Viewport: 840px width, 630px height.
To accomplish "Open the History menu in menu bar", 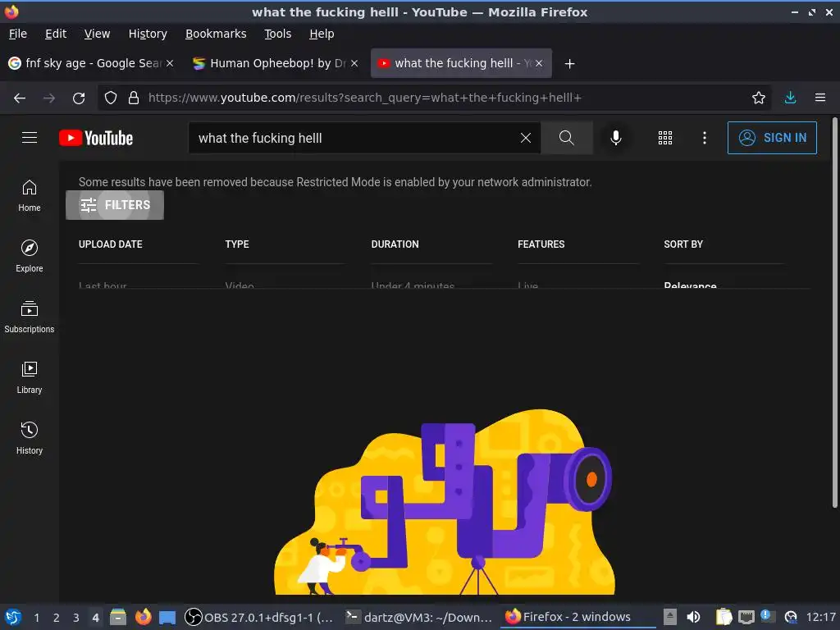I will tap(148, 34).
